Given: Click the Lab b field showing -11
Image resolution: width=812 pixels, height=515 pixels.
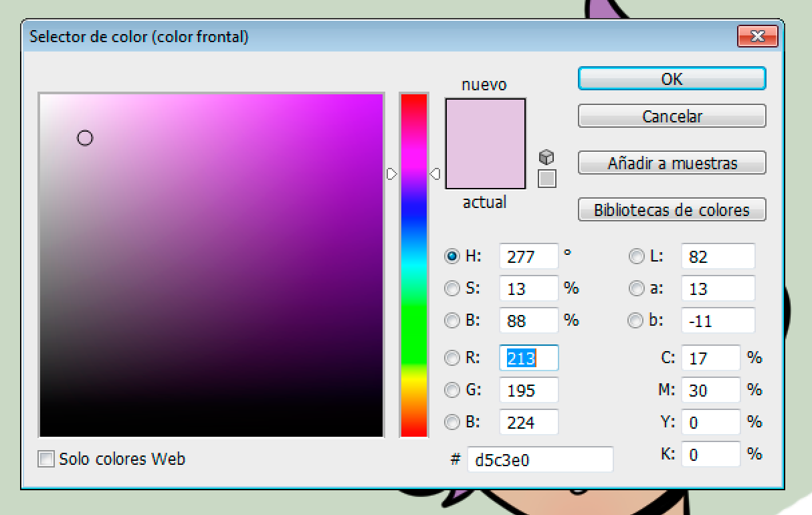Looking at the screenshot, I should point(718,321).
